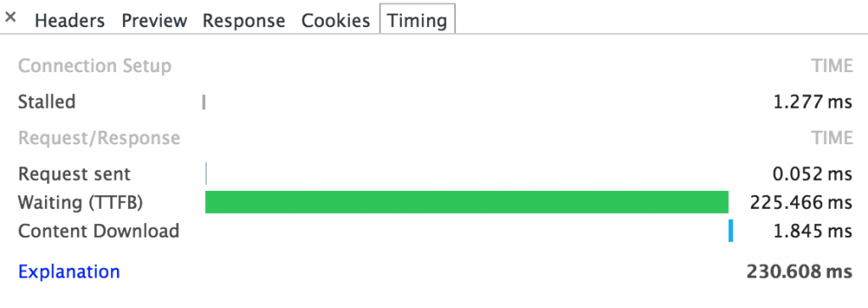Select the Stalled row label
The width and height of the screenshot is (868, 308).
point(47,102)
